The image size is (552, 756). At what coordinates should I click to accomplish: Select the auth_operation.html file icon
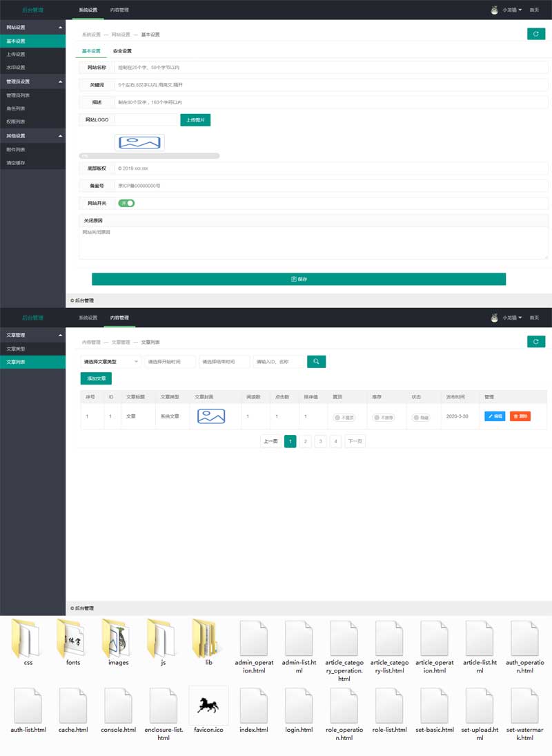pyautogui.click(x=524, y=639)
